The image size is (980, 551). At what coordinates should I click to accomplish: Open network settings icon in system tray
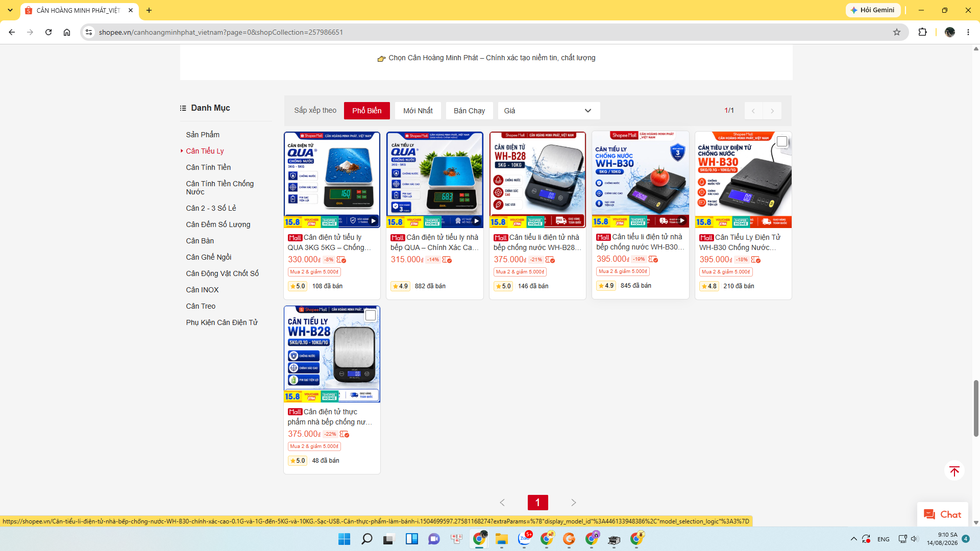[902, 539]
